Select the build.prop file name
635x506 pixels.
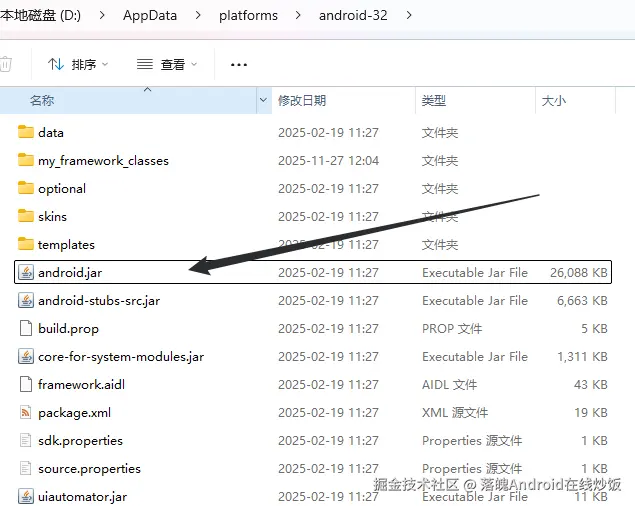point(68,329)
